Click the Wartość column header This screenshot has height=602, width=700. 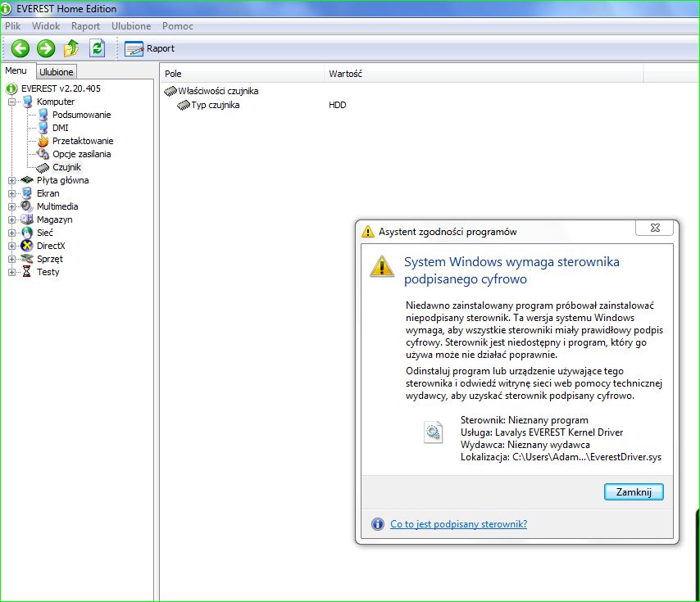click(x=484, y=74)
